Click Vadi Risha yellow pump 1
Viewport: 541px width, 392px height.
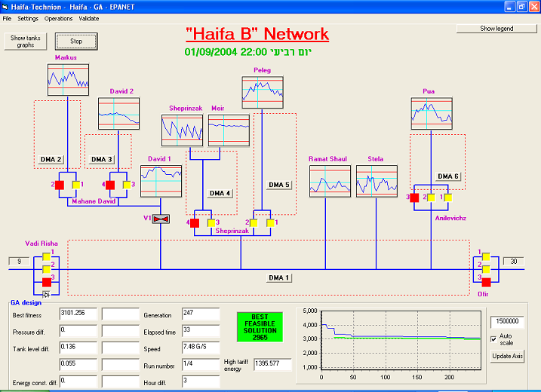point(47,257)
